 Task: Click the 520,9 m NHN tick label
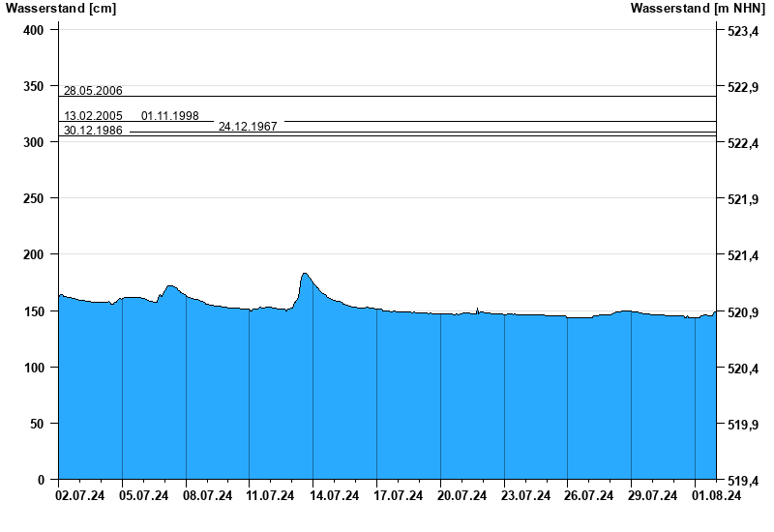(x=743, y=312)
